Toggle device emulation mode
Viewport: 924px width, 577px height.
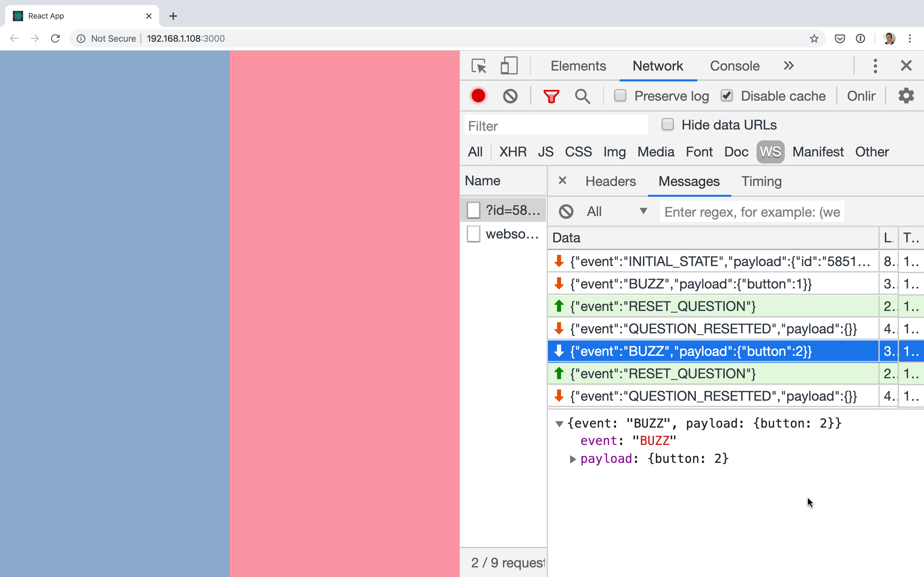tap(509, 65)
